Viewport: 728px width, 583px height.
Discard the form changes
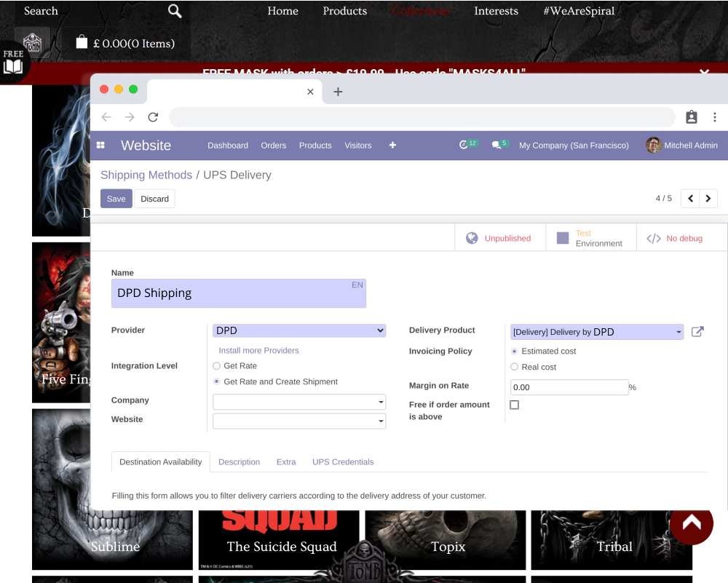[154, 199]
